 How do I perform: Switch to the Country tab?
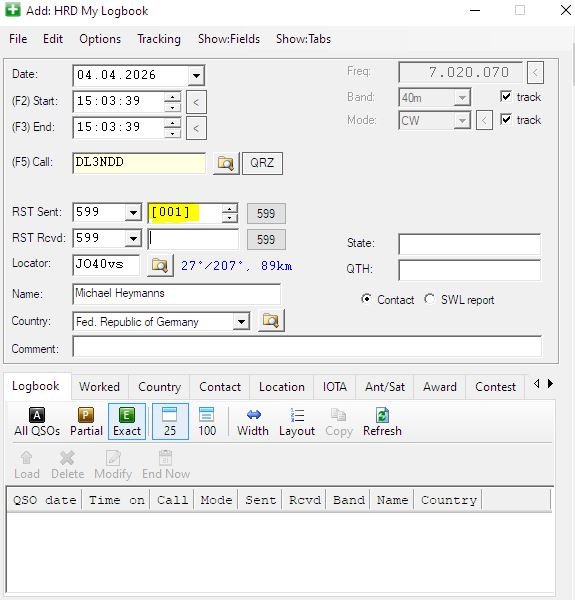click(x=160, y=386)
